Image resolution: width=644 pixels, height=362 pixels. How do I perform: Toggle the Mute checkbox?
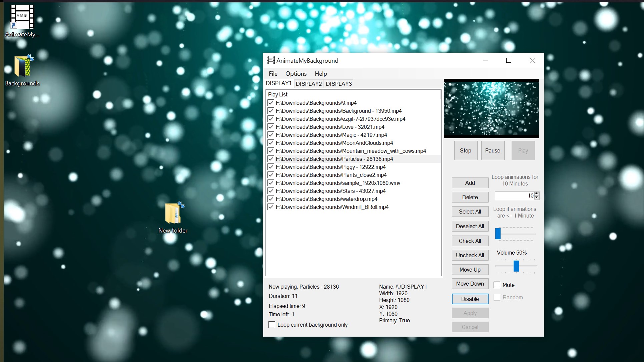(x=497, y=285)
